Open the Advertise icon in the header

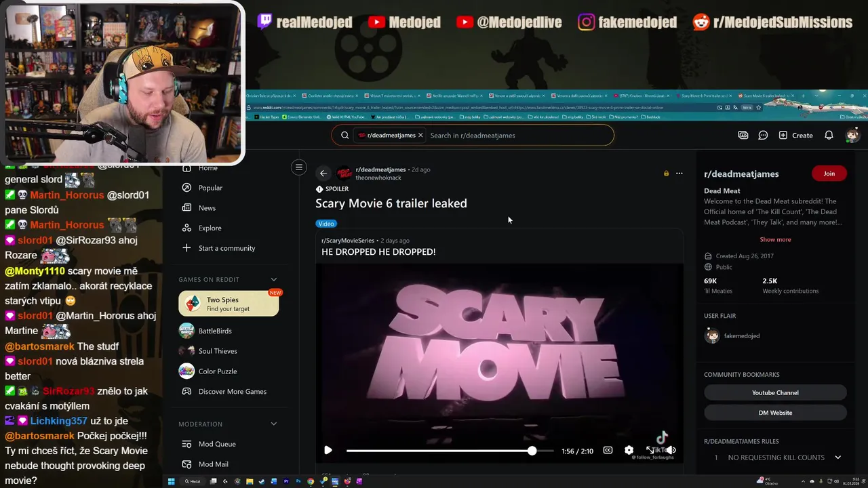click(743, 136)
